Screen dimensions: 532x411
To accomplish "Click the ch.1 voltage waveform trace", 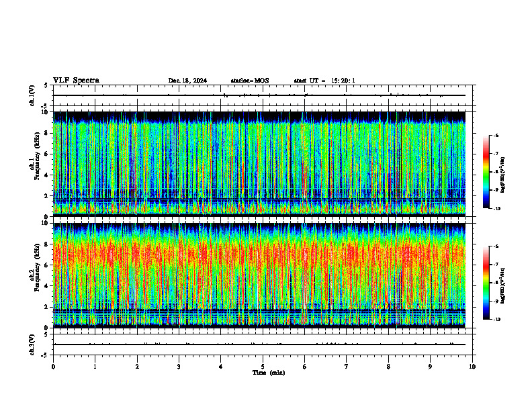I will pyautogui.click(x=259, y=95).
